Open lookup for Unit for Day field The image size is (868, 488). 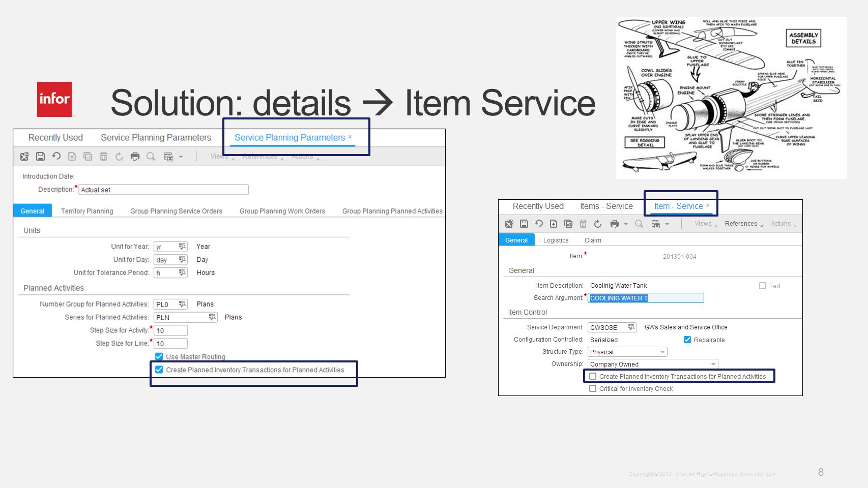(183, 260)
